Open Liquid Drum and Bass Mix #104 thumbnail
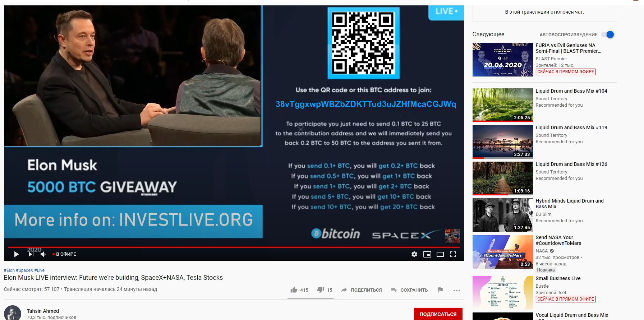644x320 pixels. tap(503, 105)
